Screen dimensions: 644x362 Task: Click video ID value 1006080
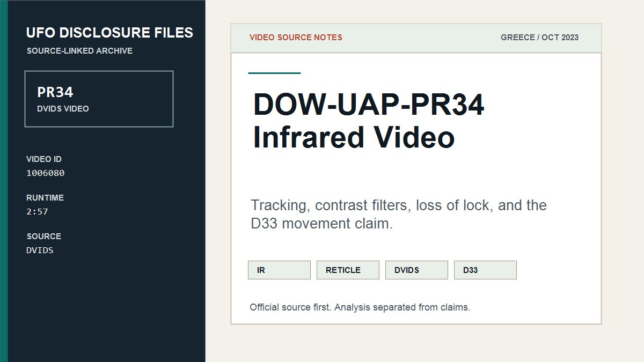(x=46, y=173)
